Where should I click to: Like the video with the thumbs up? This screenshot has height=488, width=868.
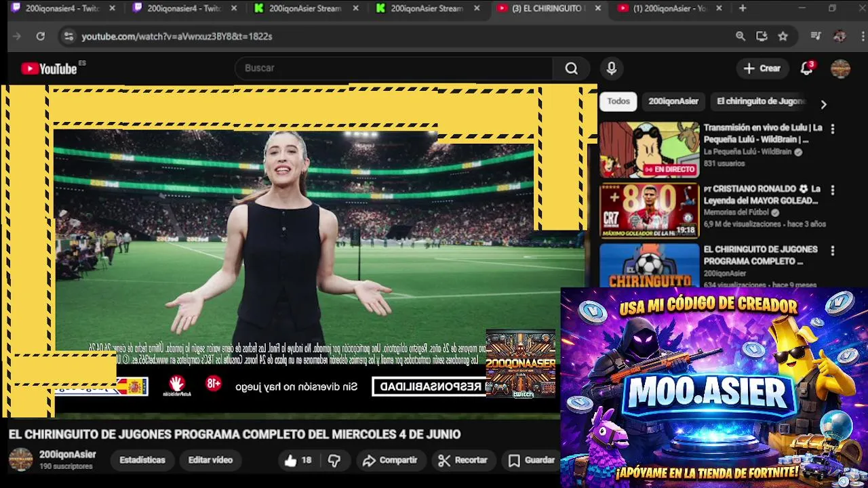[x=291, y=460]
